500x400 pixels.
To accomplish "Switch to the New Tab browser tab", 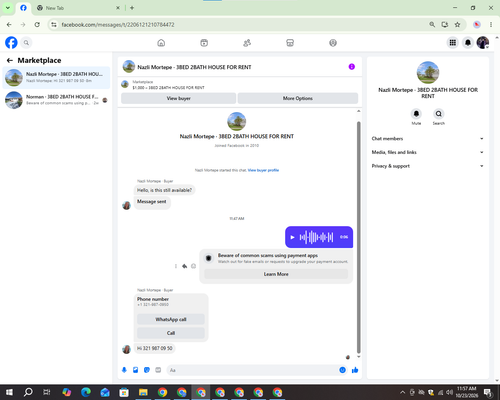I will coord(79,8).
